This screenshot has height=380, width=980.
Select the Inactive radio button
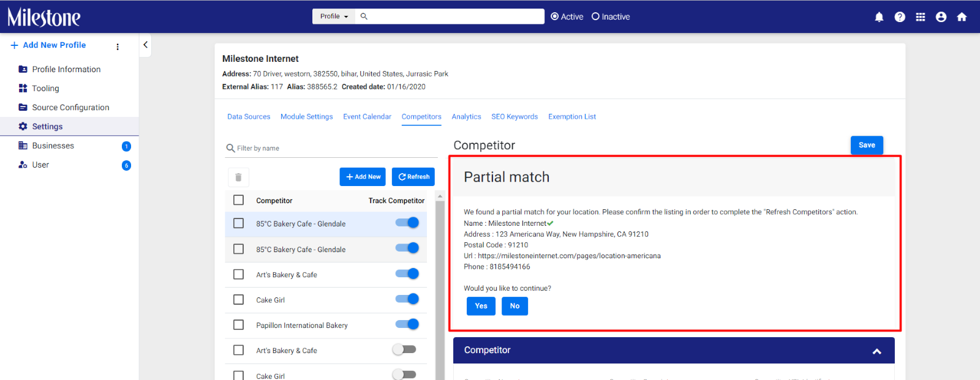click(x=595, y=17)
